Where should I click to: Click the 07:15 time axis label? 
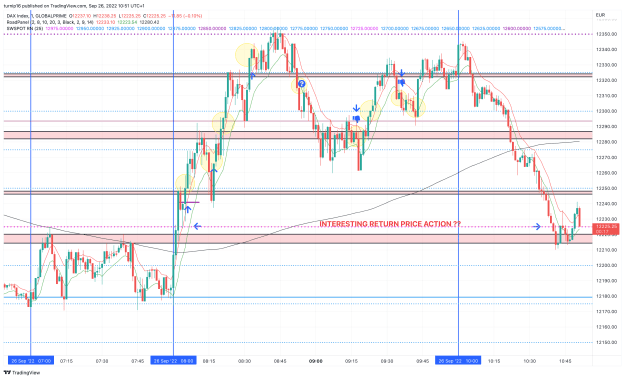(66, 361)
